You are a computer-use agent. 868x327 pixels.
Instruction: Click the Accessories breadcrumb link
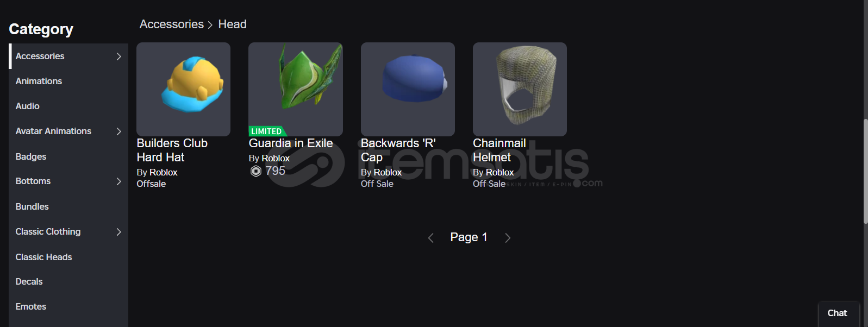tap(172, 24)
